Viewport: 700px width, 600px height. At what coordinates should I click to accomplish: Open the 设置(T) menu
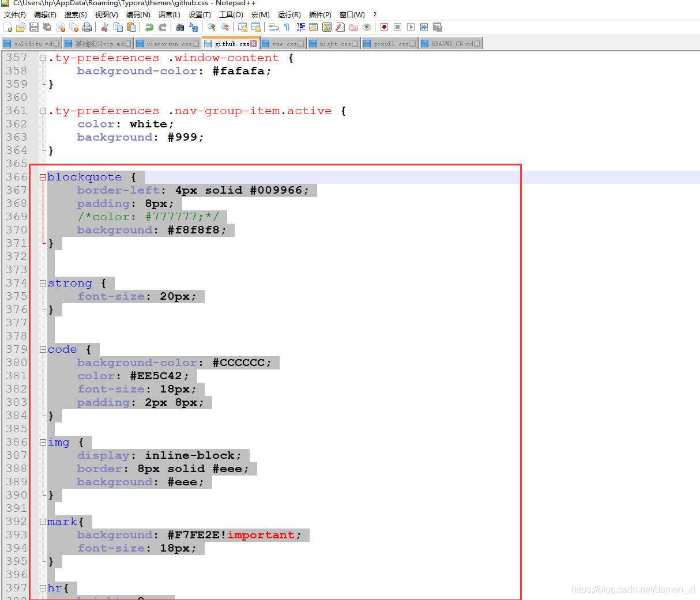click(x=200, y=14)
